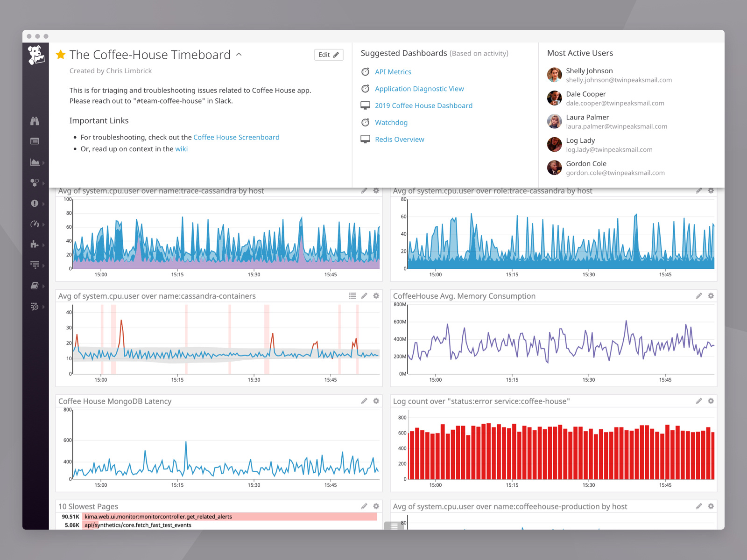Open the Notebooks book icon in the sidebar

click(35, 286)
